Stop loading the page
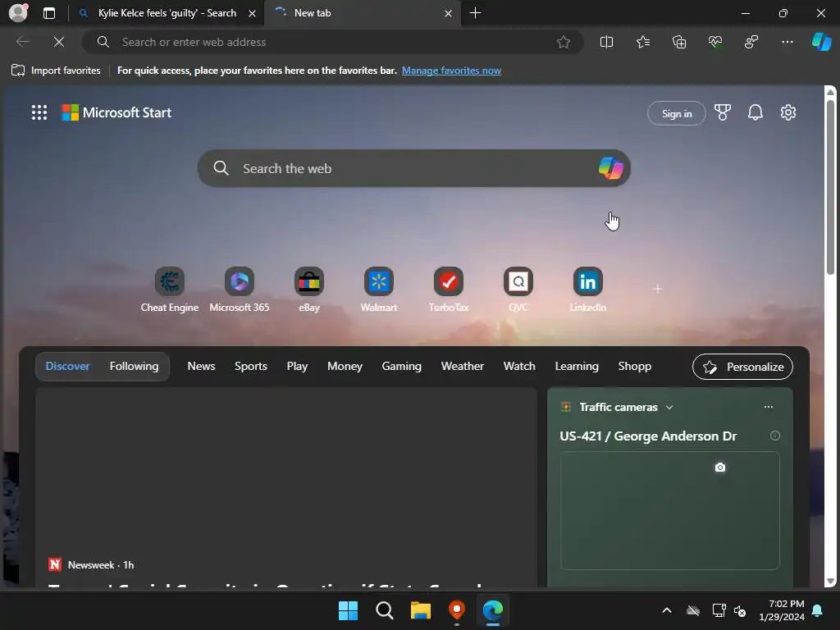This screenshot has width=840, height=630. (59, 42)
